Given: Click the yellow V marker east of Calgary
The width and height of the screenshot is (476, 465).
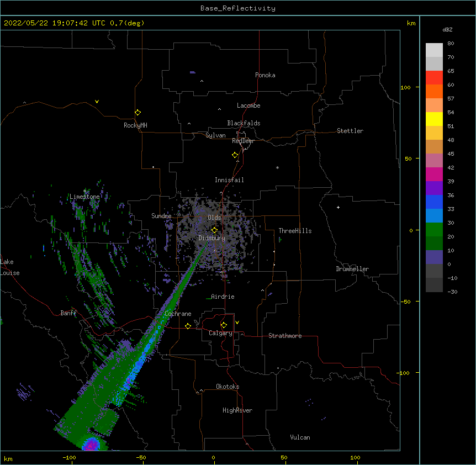Looking at the screenshot, I should 237,323.
